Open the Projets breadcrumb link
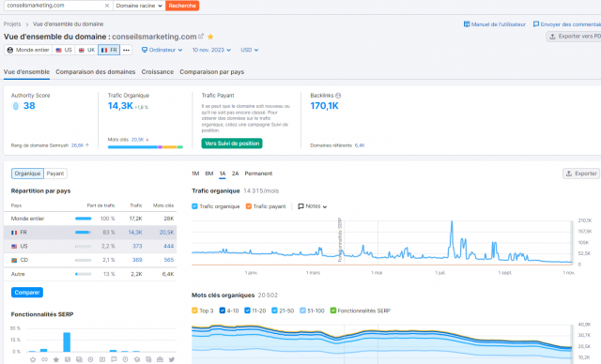The width and height of the screenshot is (601, 364). point(12,24)
